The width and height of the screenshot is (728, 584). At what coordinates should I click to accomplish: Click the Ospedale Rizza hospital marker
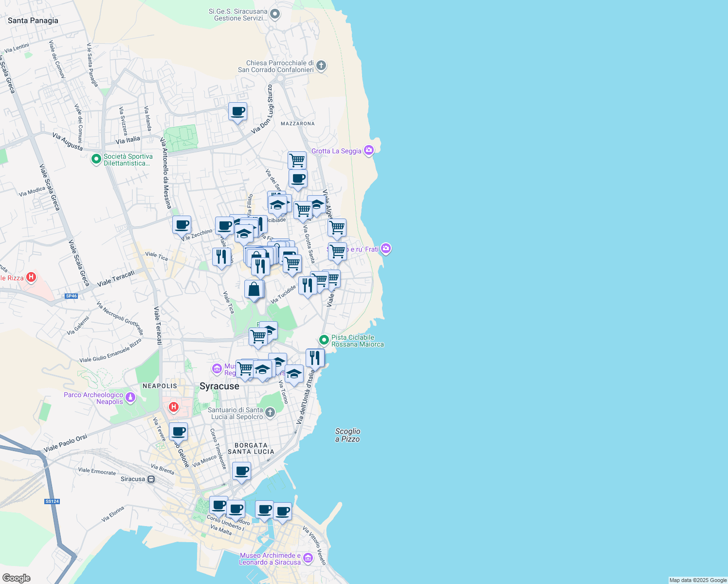point(30,277)
